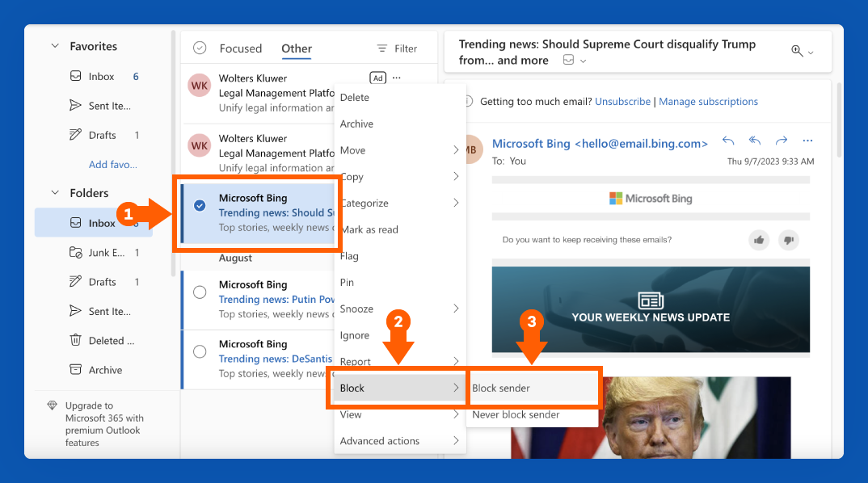Open the Block menu entry
This screenshot has width=868, height=483.
(400, 388)
